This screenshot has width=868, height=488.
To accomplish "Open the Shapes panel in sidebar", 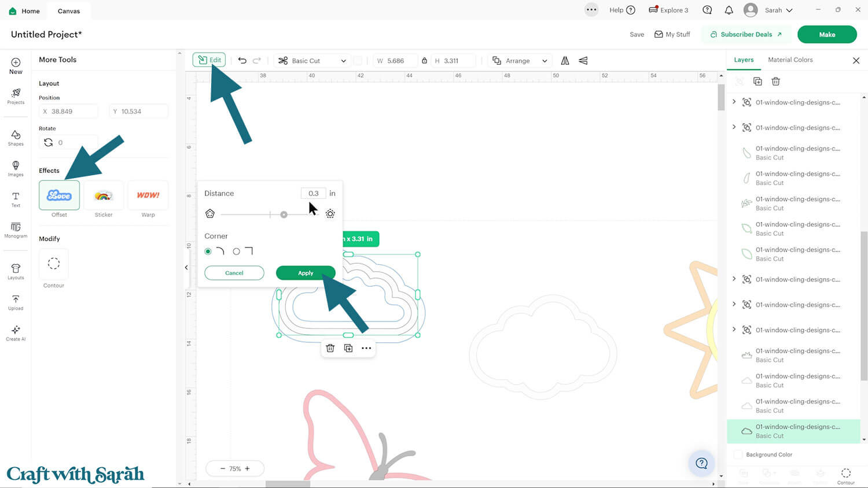I will [x=16, y=138].
